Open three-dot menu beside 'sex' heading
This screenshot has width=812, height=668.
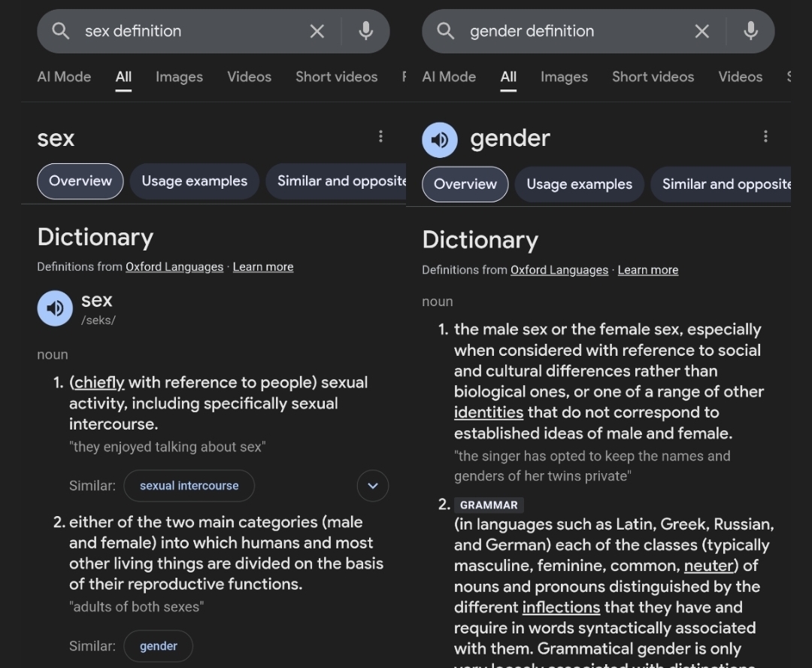[x=380, y=136]
